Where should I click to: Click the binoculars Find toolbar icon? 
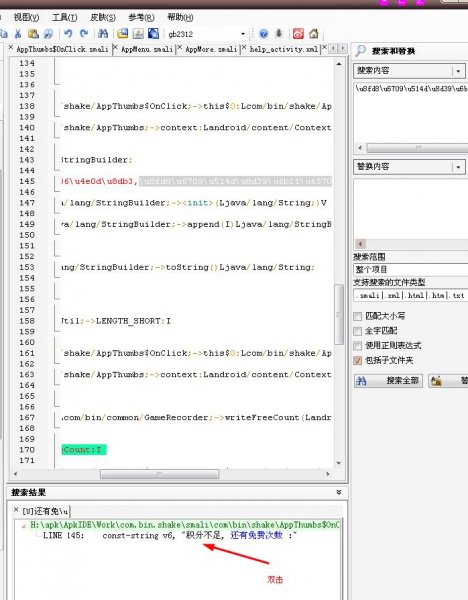(x=103, y=34)
